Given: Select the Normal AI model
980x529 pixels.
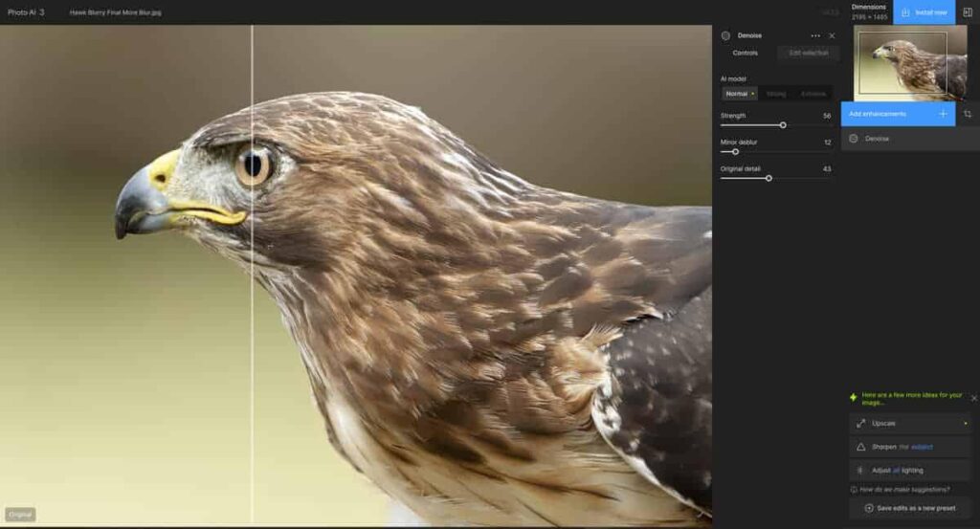Looking at the screenshot, I should click(x=740, y=94).
